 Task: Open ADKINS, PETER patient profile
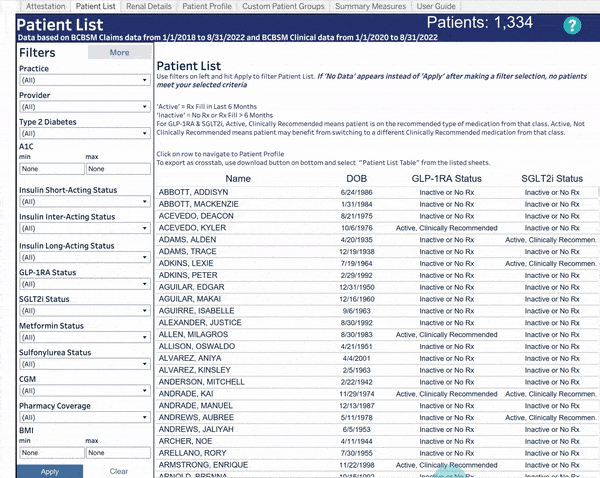(377, 275)
